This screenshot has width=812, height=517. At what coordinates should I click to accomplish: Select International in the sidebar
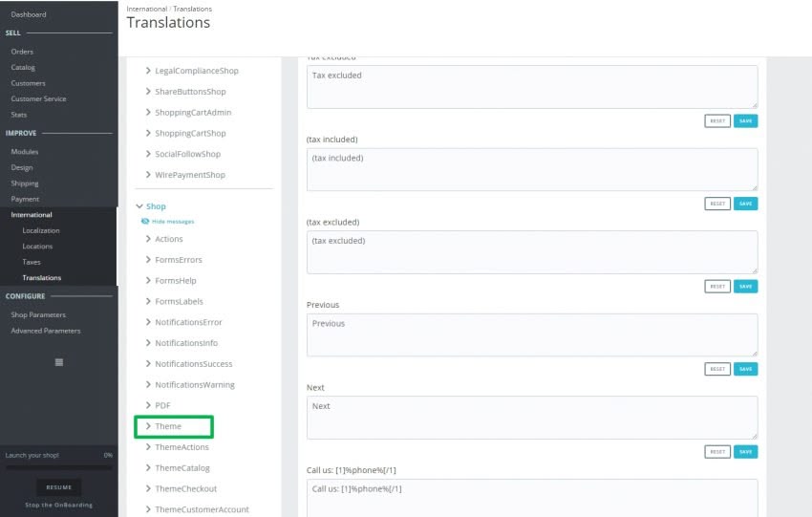pyautogui.click(x=32, y=214)
